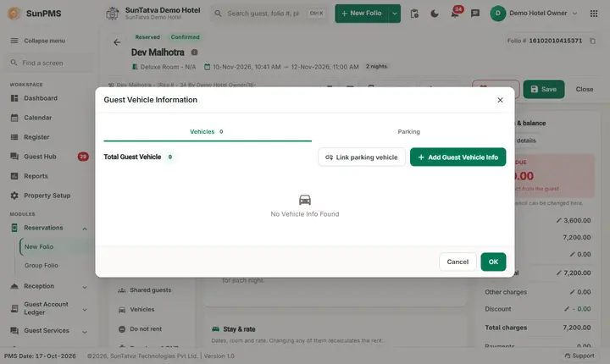
Task: Click the Reserved status badge
Action: coord(147,37)
